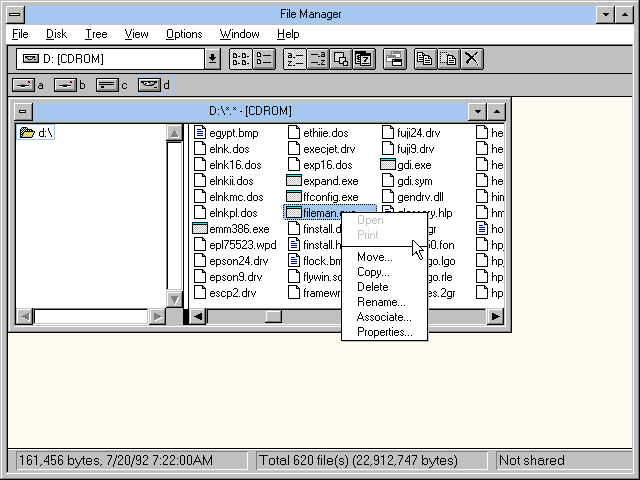Image resolution: width=640 pixels, height=480 pixels.
Task: Choose Properties... in the context menu
Action: (384, 332)
